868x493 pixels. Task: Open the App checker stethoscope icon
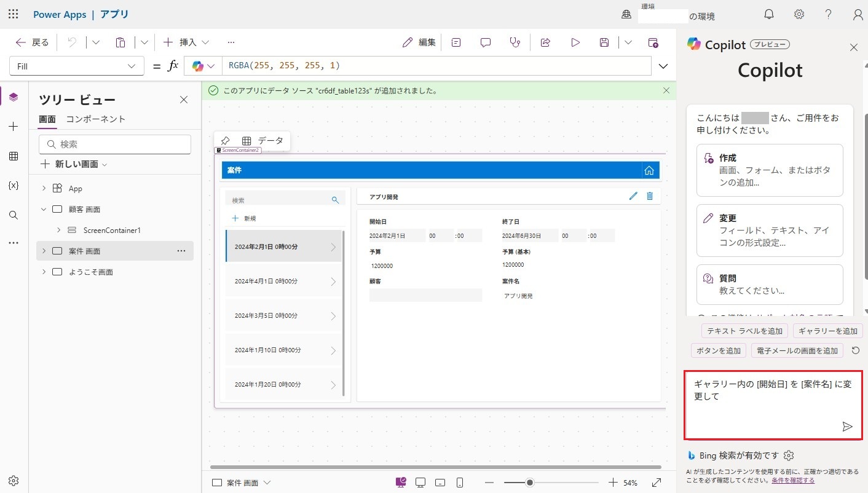(515, 42)
